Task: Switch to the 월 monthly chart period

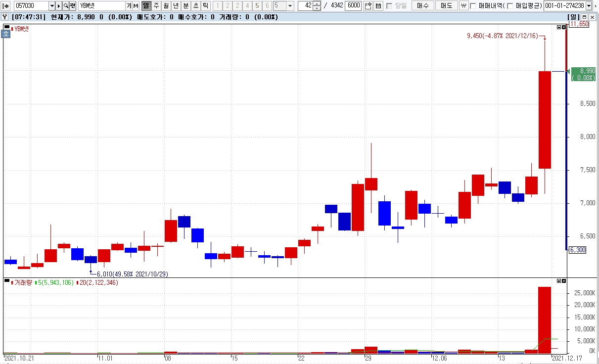Action: point(166,6)
